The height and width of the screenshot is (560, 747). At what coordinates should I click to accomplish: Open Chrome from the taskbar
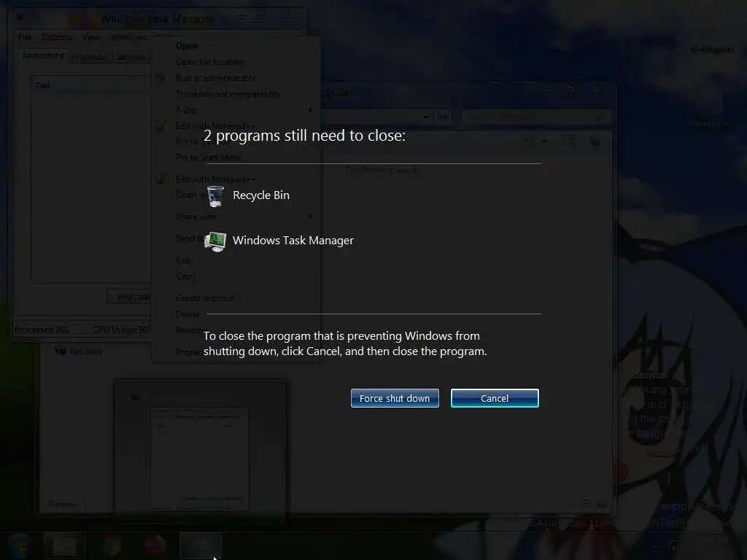coord(110,545)
